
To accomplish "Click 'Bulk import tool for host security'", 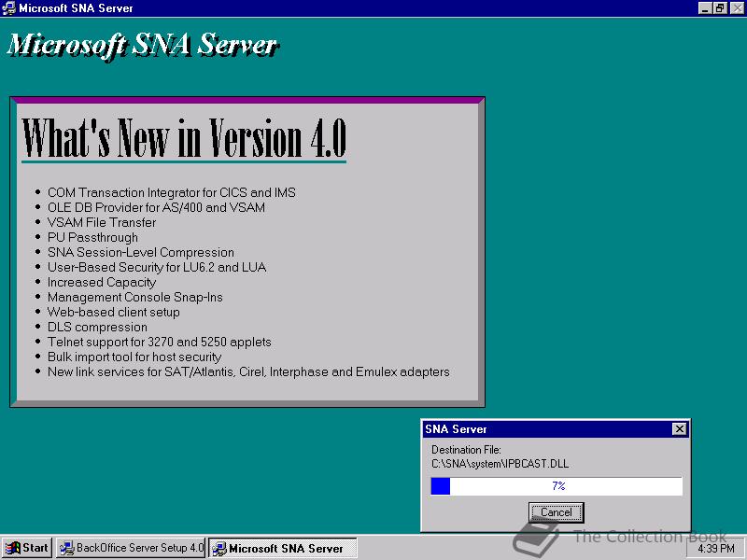I will click(x=134, y=357).
